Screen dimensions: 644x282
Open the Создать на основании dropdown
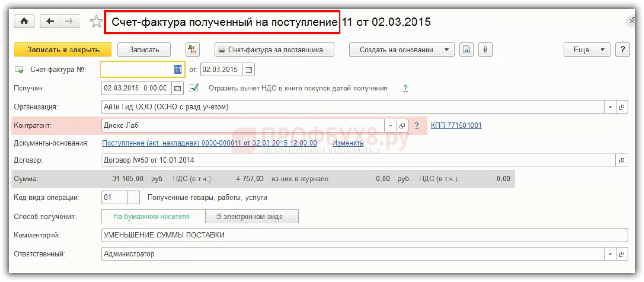pos(402,50)
